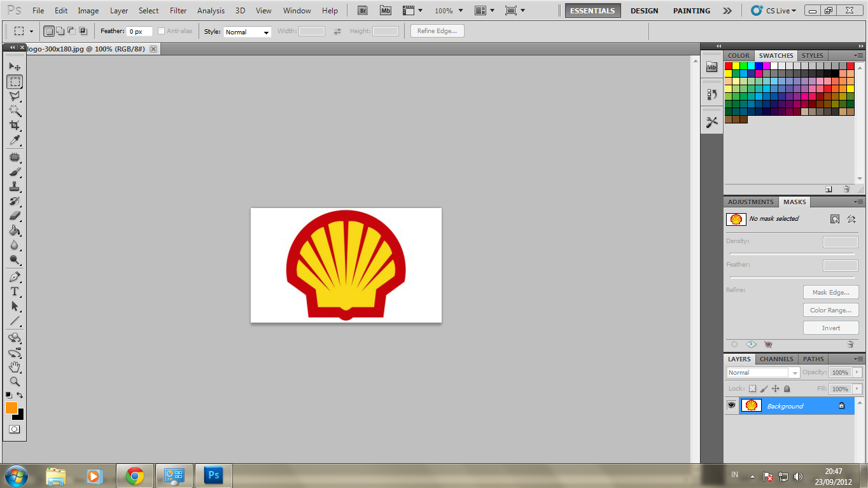This screenshot has height=488, width=868.
Task: Switch to the Styles tab
Action: 812,55
